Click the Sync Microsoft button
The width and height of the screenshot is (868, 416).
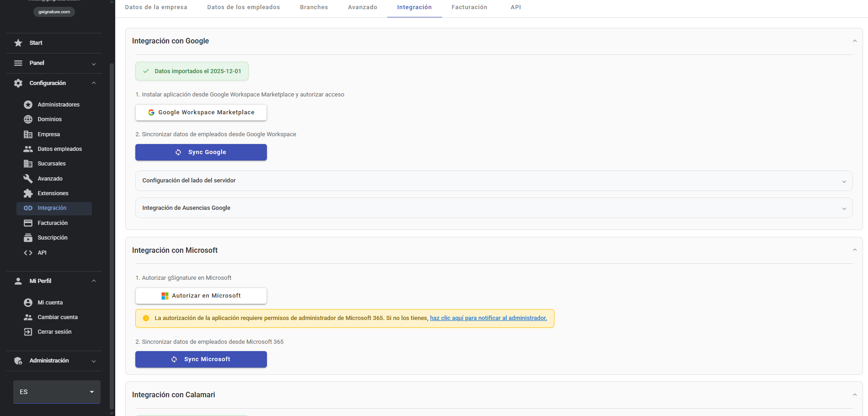tap(201, 359)
